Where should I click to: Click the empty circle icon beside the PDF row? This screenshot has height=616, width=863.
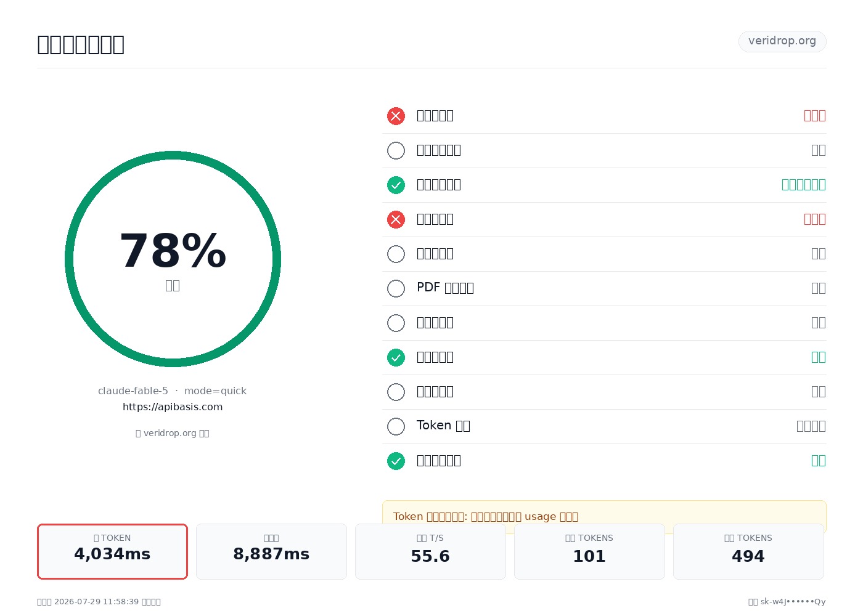click(x=396, y=288)
